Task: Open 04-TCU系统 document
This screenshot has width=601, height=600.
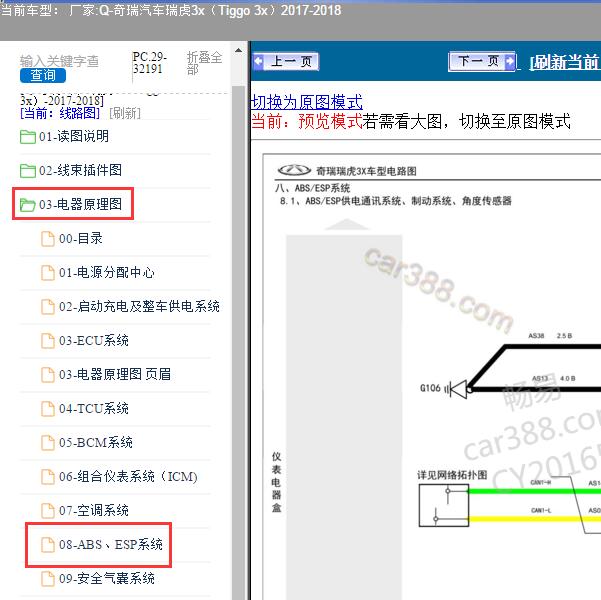Action: [94, 408]
